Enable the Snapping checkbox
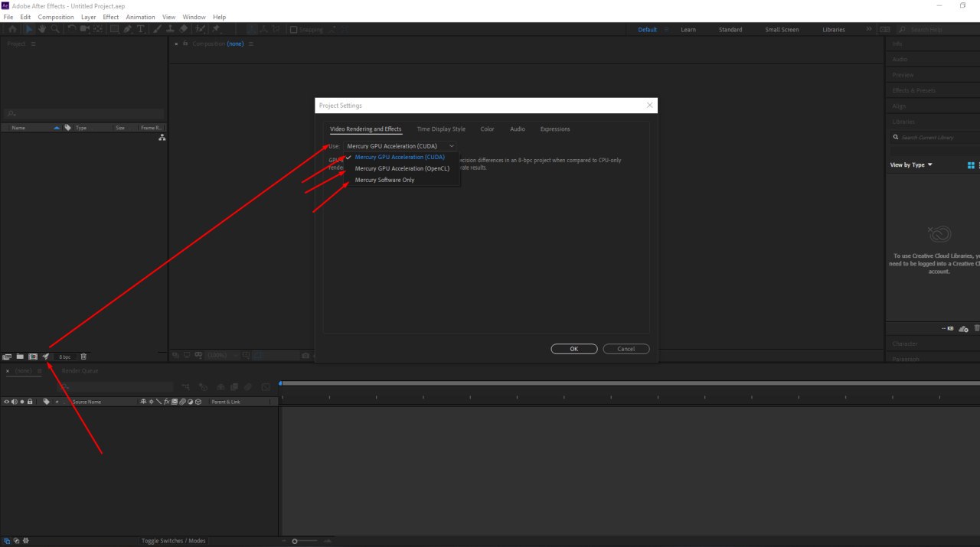The height and width of the screenshot is (547, 980). [x=293, y=30]
